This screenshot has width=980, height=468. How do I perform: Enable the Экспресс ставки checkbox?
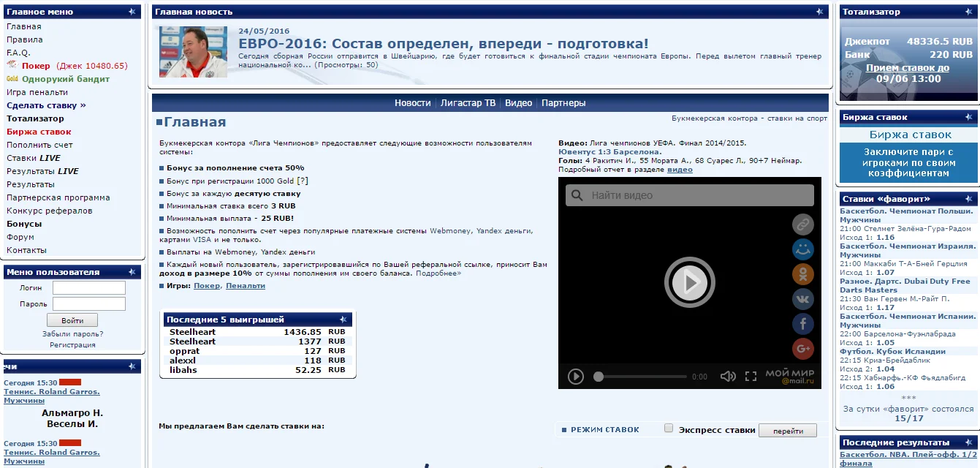pos(669,429)
